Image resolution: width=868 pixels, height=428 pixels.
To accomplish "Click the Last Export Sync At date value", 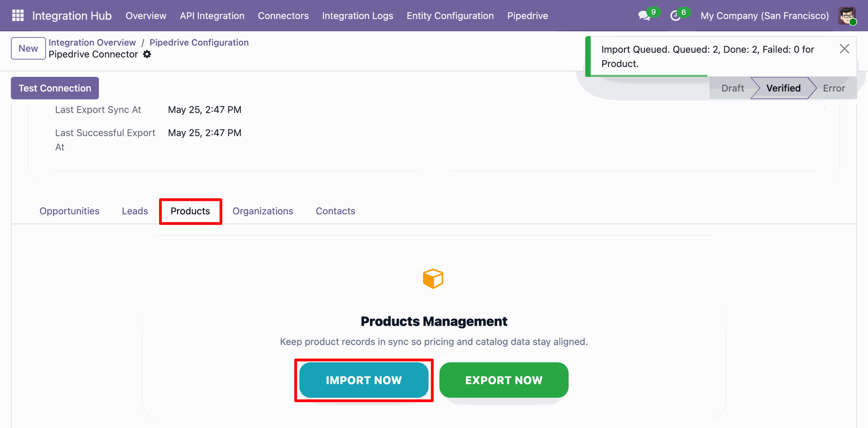I will point(205,110).
